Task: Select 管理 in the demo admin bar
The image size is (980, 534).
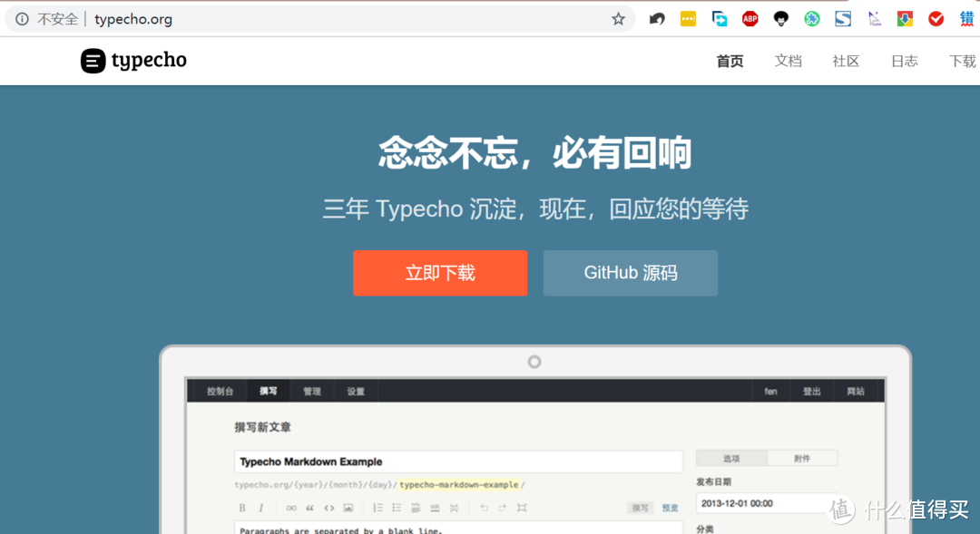Action: coord(312,392)
